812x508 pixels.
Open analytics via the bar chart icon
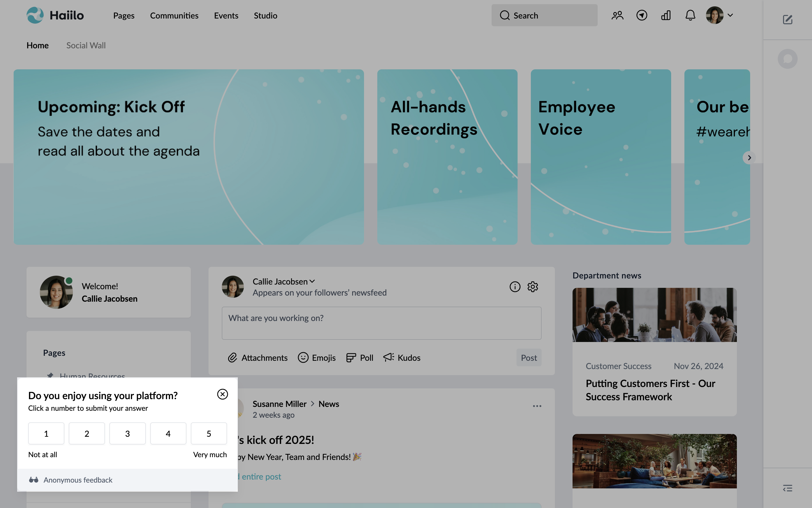point(666,15)
